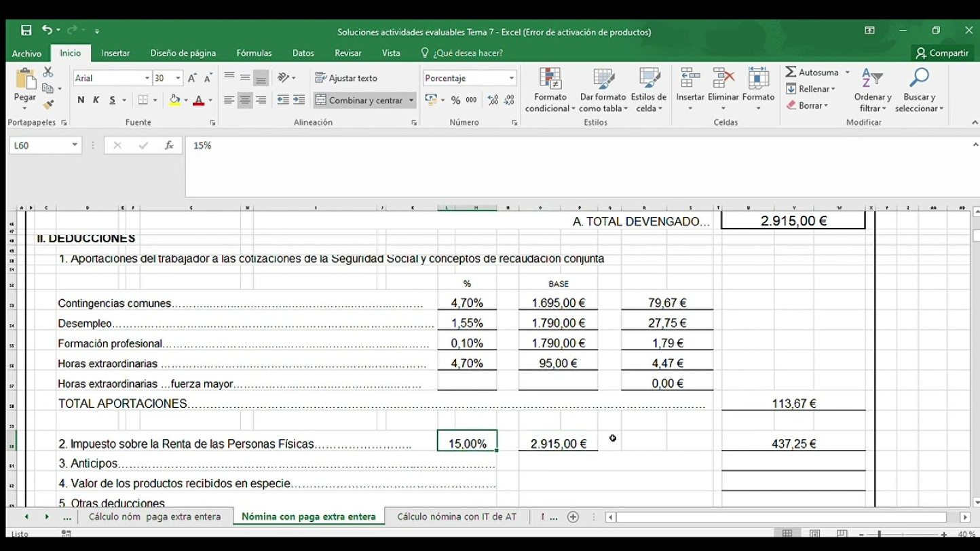Open the Porcentaje number format dropdown
This screenshot has height=551, width=980.
coord(511,78)
